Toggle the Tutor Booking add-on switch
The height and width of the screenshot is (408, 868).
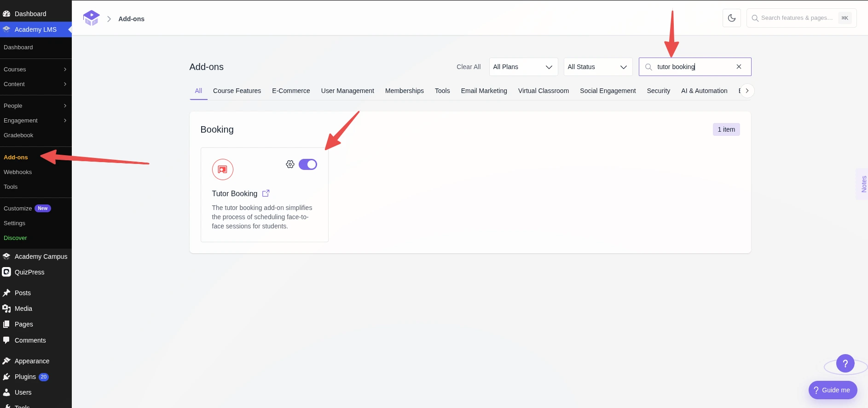[x=308, y=164]
